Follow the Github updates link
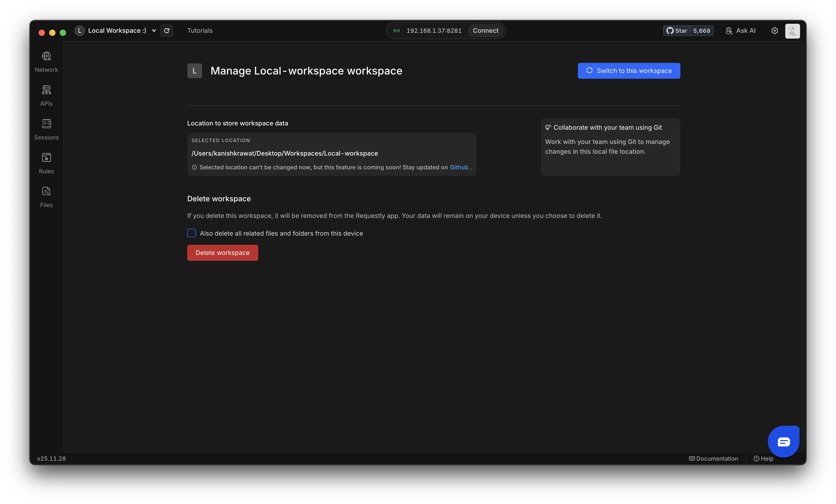Viewport: 836px width, 504px height. (x=459, y=167)
